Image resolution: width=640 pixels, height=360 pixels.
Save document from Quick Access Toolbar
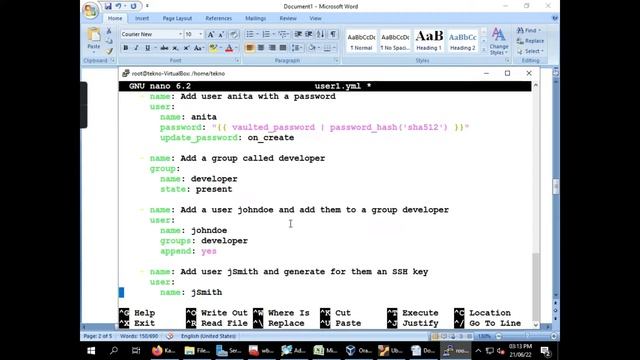click(108, 6)
